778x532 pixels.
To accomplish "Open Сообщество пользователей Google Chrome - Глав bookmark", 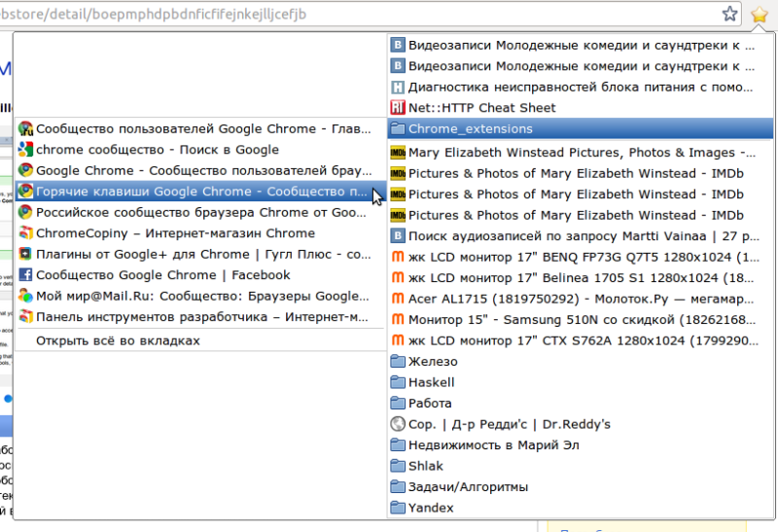I will [201, 128].
